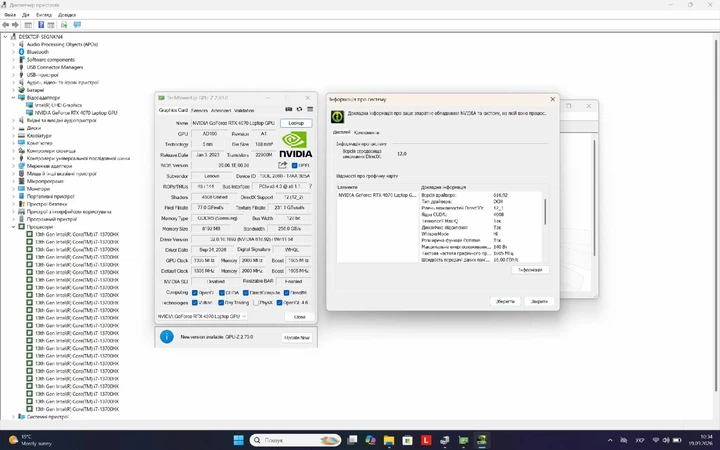Switch to the Advanced tab in GPU-Z
This screenshot has height=450, width=720.
[221, 111]
